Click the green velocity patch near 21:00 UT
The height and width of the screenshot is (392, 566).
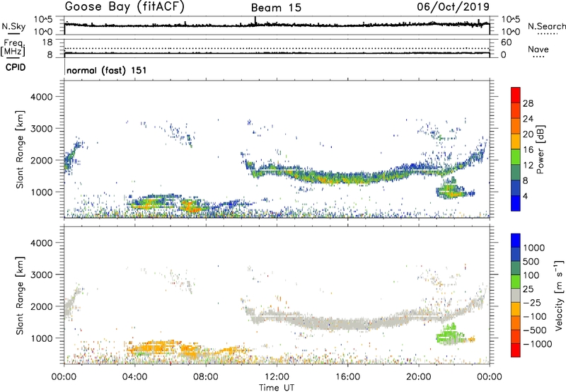click(x=449, y=335)
